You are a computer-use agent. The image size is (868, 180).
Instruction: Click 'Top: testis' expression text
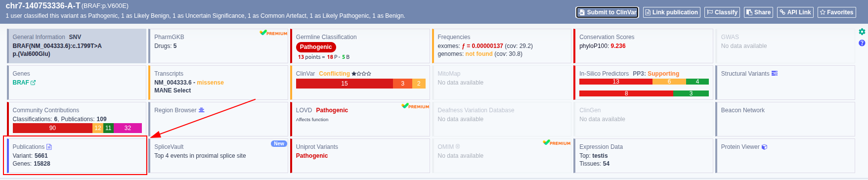(x=594, y=156)
